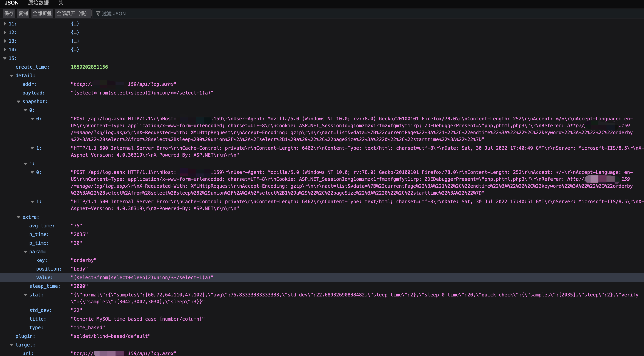The height and width of the screenshot is (356, 644).
Task: Collapse the snapshot array
Action: pos(19,102)
